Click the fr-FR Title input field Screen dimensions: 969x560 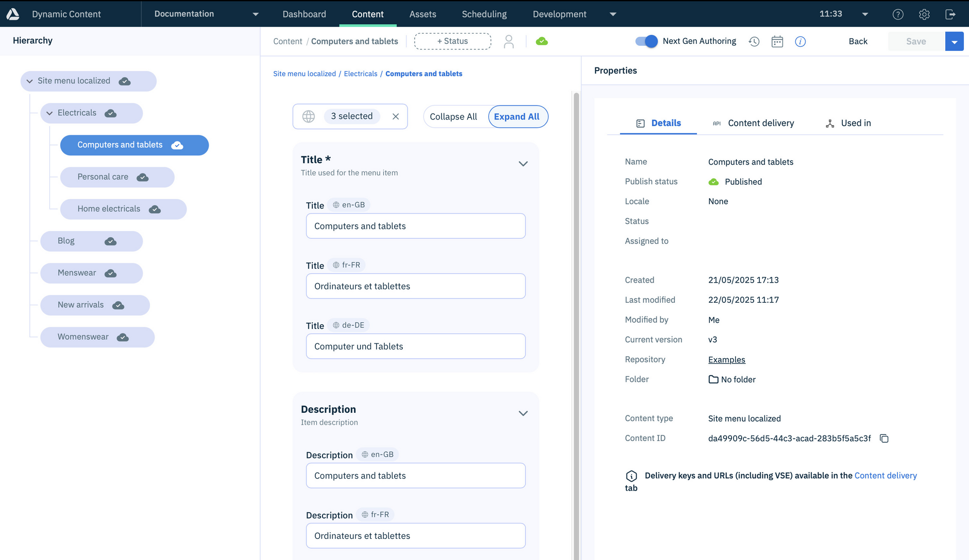[416, 286]
